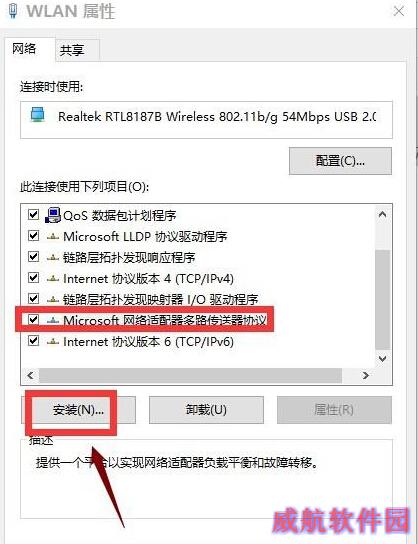Image resolution: width=418 pixels, height=544 pixels.
Task: Click the list scroll down arrow
Action: pyautogui.click(x=382, y=358)
